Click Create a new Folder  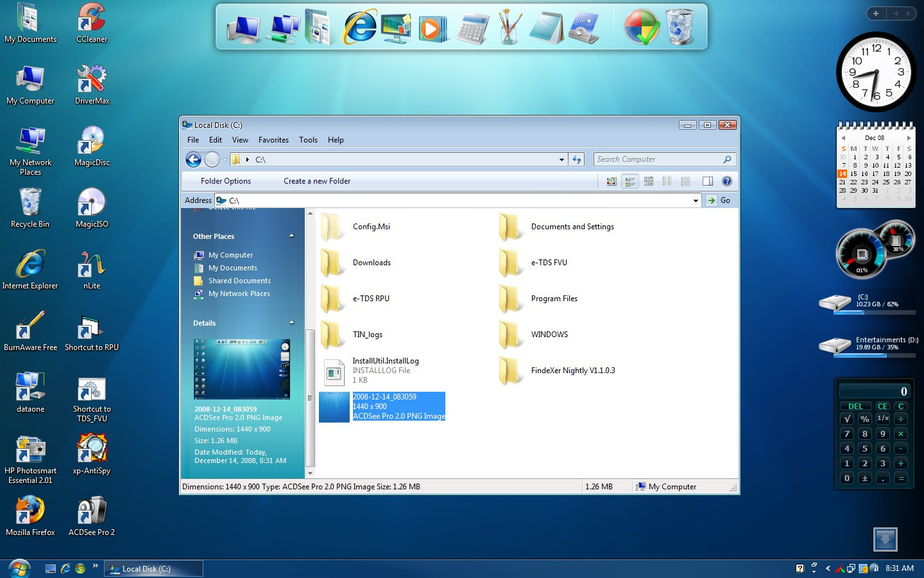coord(317,181)
